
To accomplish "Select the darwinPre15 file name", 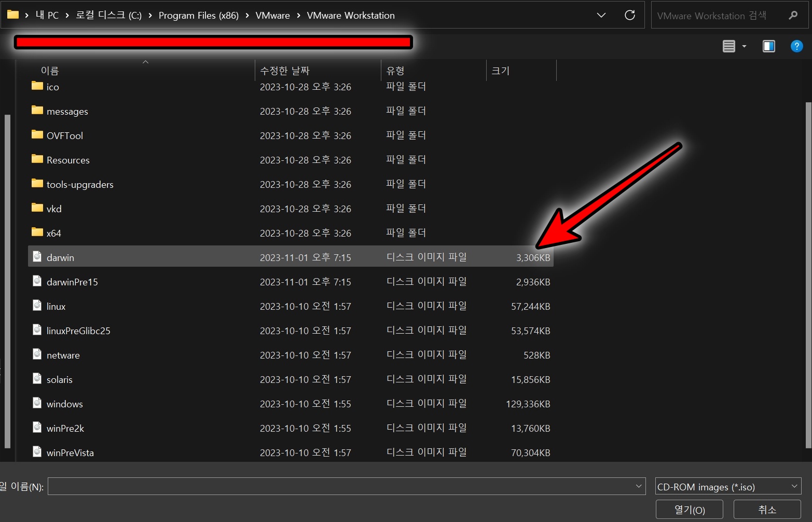I will 72,282.
